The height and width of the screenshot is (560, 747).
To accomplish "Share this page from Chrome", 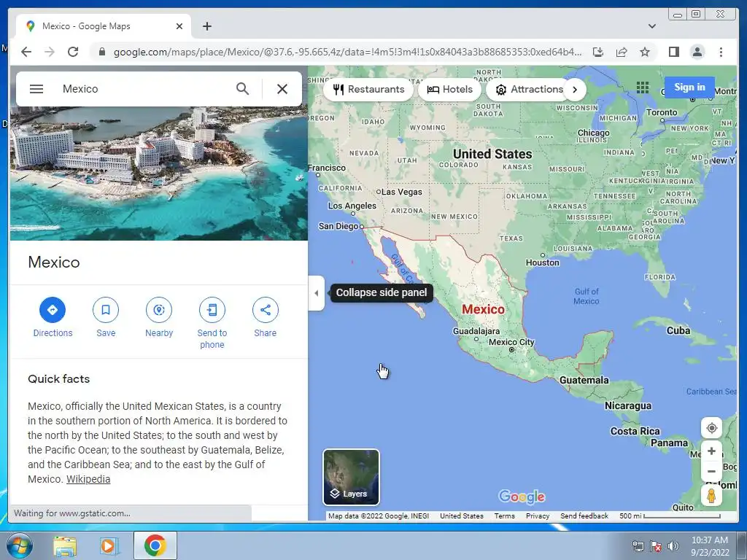I will point(622,52).
